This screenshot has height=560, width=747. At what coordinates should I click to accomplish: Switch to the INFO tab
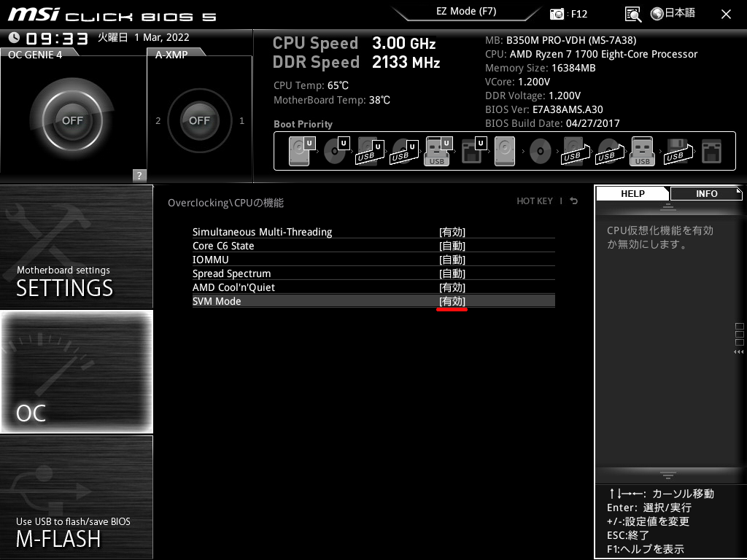[x=705, y=193]
